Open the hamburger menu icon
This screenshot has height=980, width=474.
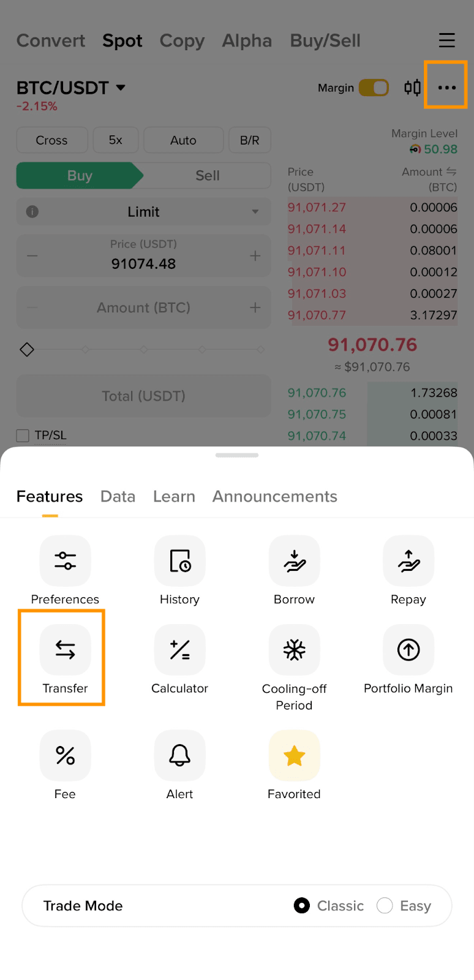click(447, 40)
